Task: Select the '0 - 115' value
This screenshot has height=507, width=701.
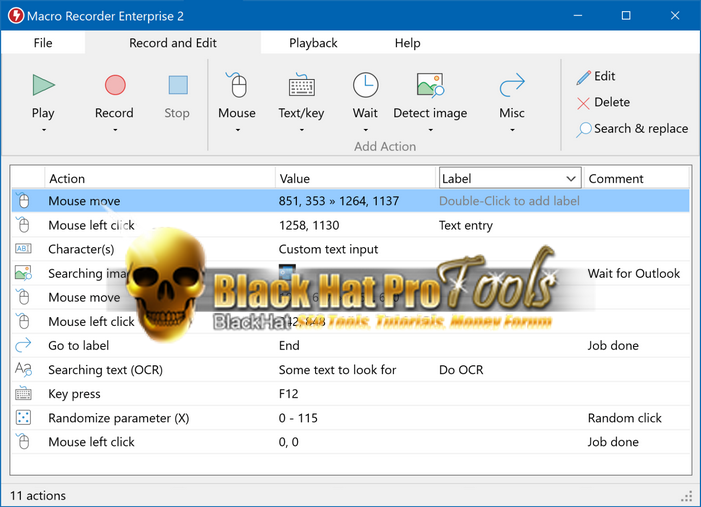Action: [x=298, y=418]
